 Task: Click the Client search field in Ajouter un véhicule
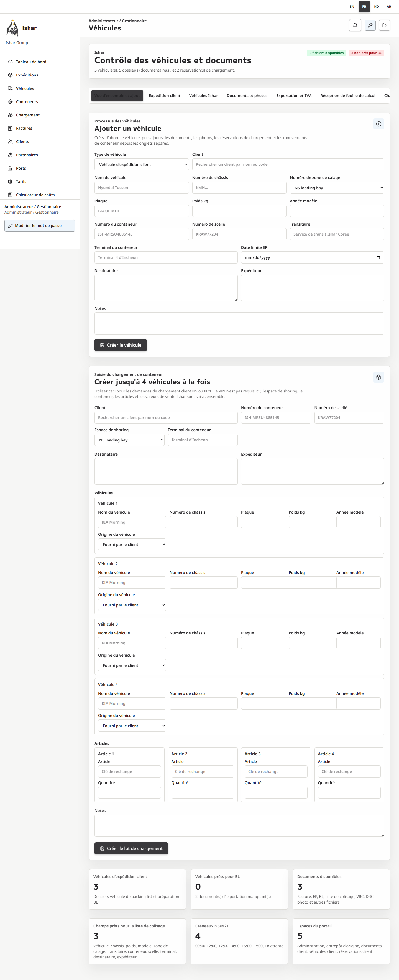(288, 164)
